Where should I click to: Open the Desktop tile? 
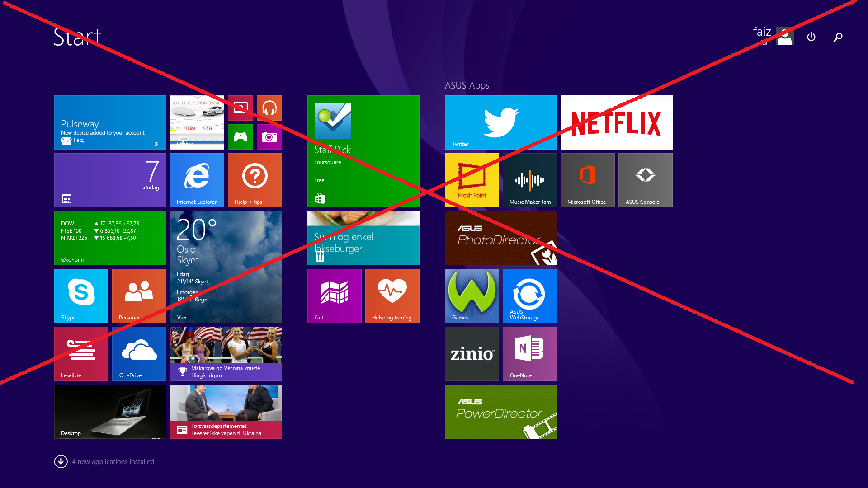pos(110,412)
